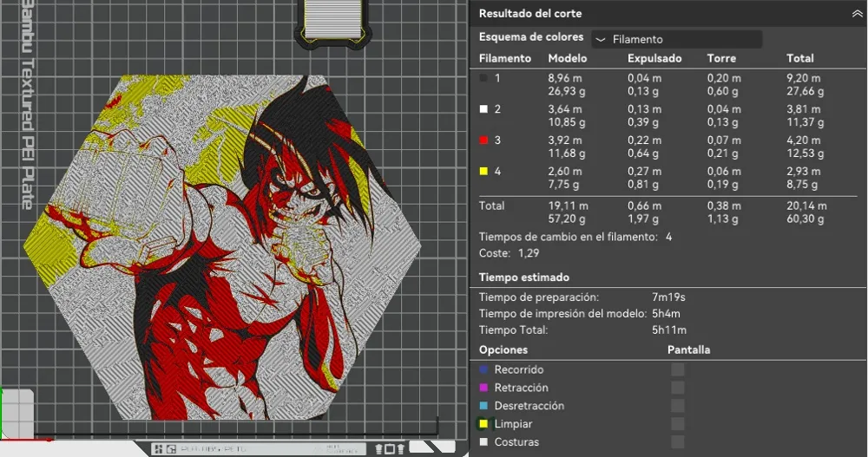Click the "Tiempo estimado" section heading
This screenshot has width=868, height=457.
pos(523,277)
